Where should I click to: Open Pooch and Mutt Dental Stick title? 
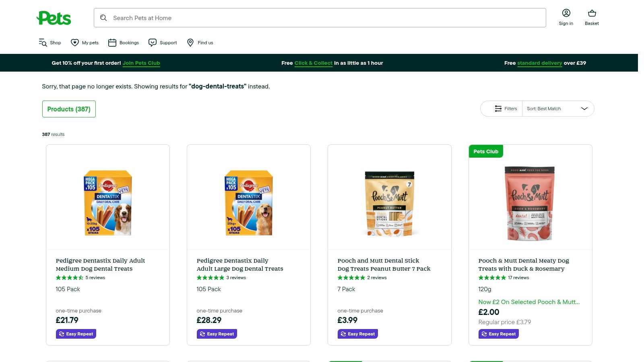tap(384, 265)
